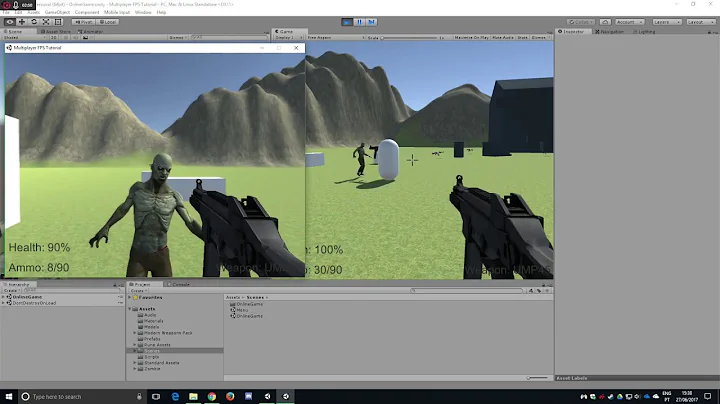Open the Component menu
Screen dimensions: 720x404
point(87,12)
